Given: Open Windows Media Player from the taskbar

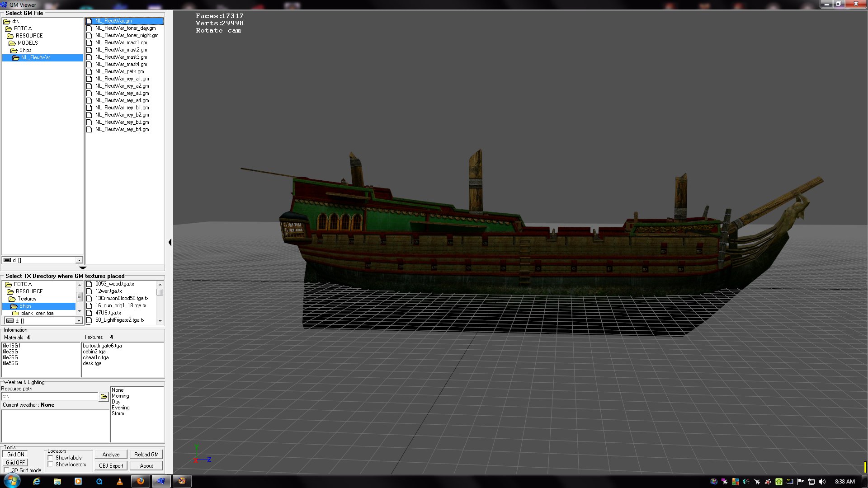Looking at the screenshot, I should click(x=78, y=481).
